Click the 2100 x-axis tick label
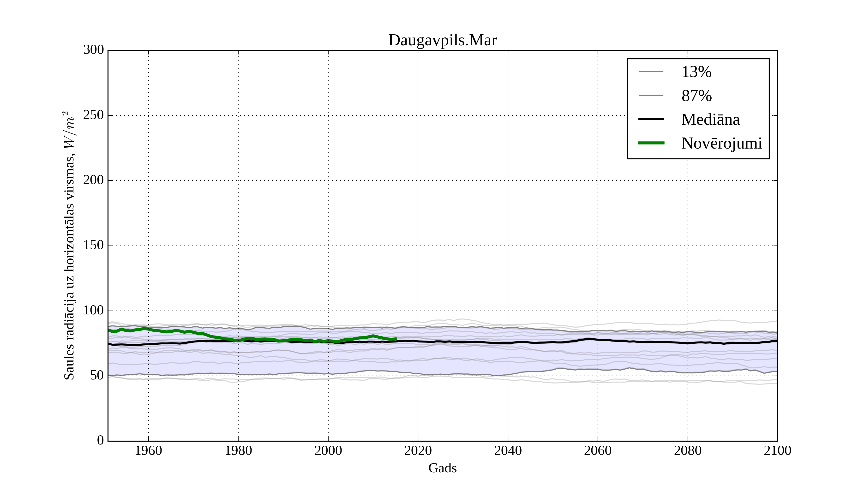864x504 pixels. [777, 450]
